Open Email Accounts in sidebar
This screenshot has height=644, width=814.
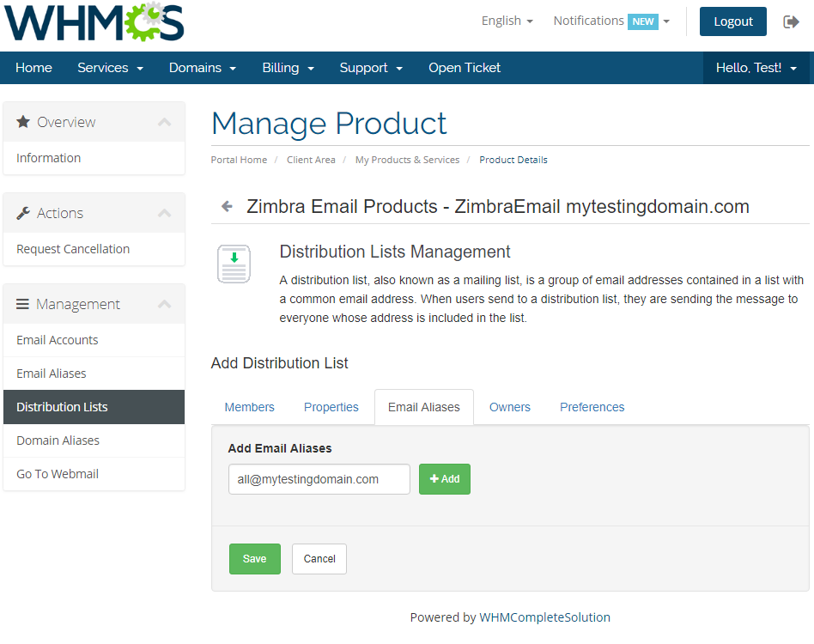point(58,340)
